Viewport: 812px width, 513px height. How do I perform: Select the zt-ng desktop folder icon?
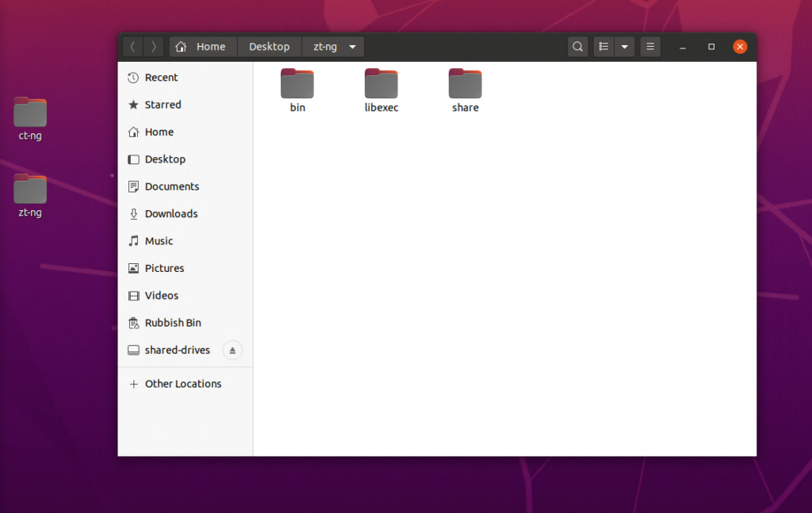pyautogui.click(x=30, y=190)
